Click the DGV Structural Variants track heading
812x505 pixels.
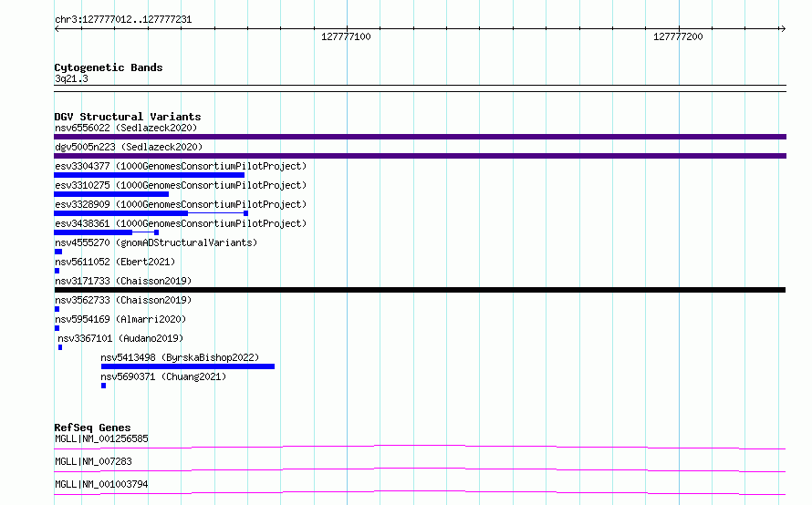[128, 117]
